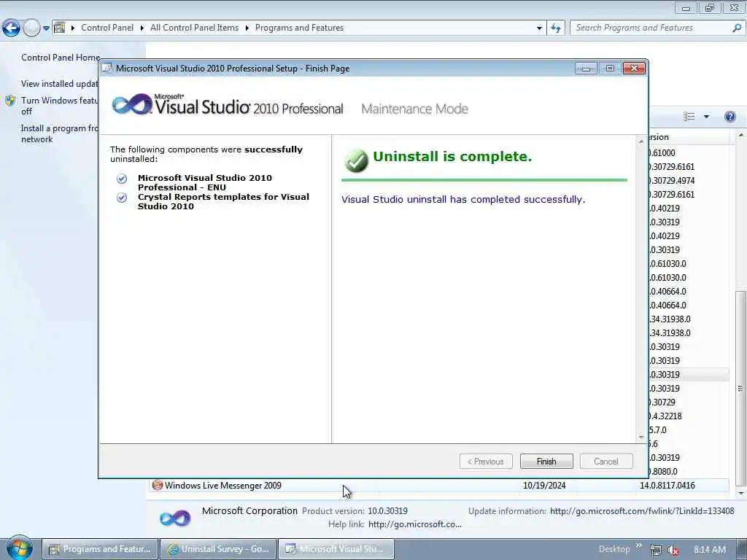Click the version value .61000
747x560 pixels.
662,153
